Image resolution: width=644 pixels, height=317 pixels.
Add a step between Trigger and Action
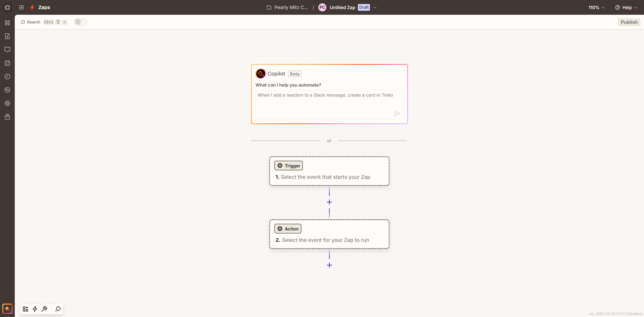pyautogui.click(x=329, y=202)
